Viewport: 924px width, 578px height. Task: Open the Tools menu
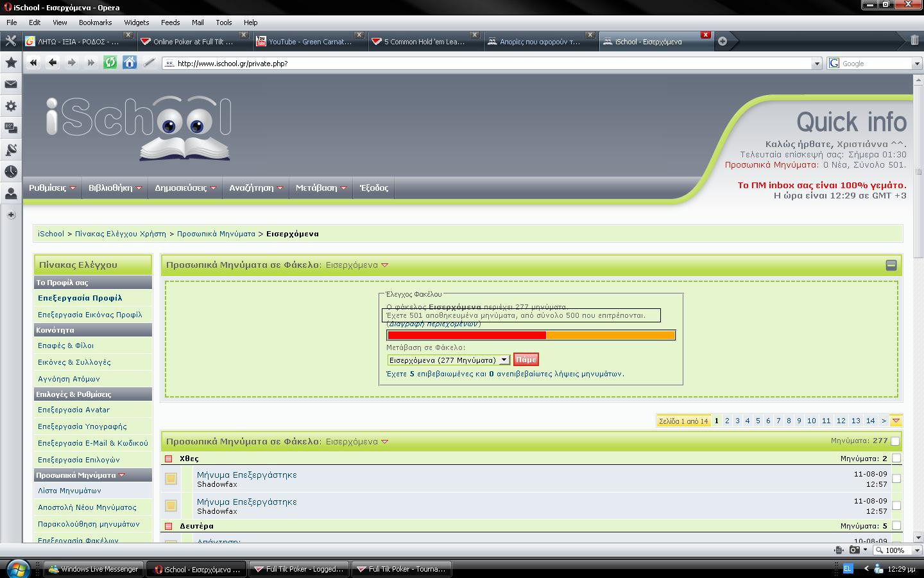tap(223, 22)
